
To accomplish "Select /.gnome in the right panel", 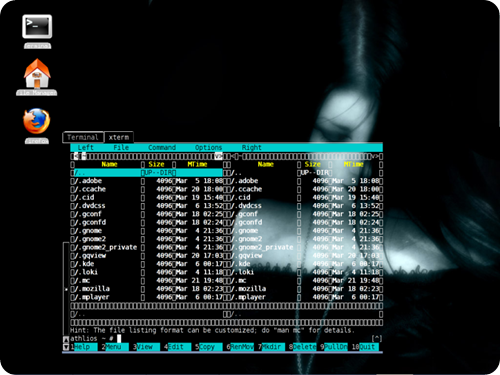I will [305, 231].
